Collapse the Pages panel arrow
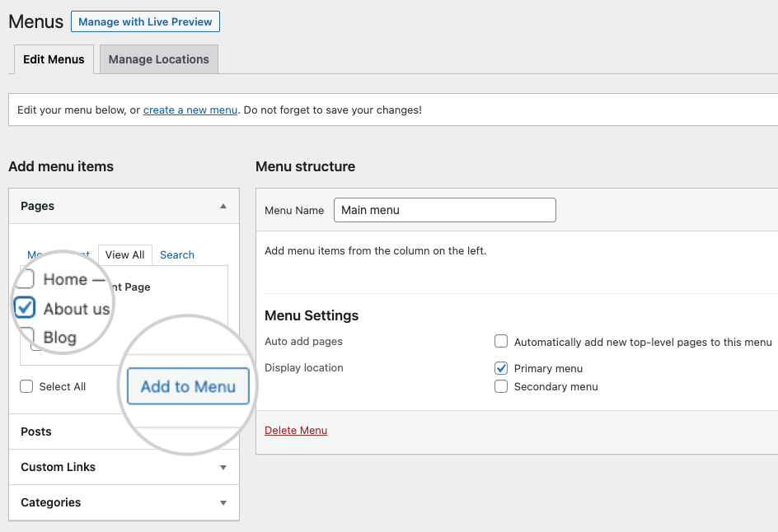Viewport: 778px width, 532px height. tap(223, 206)
